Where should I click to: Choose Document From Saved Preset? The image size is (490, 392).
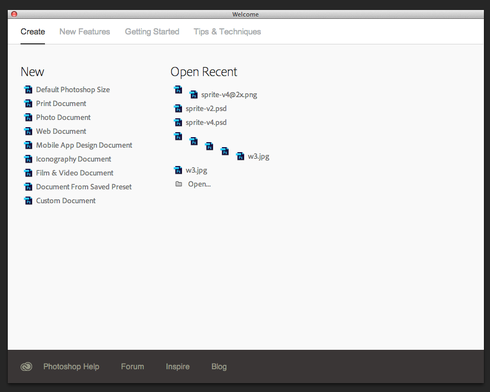tap(84, 187)
